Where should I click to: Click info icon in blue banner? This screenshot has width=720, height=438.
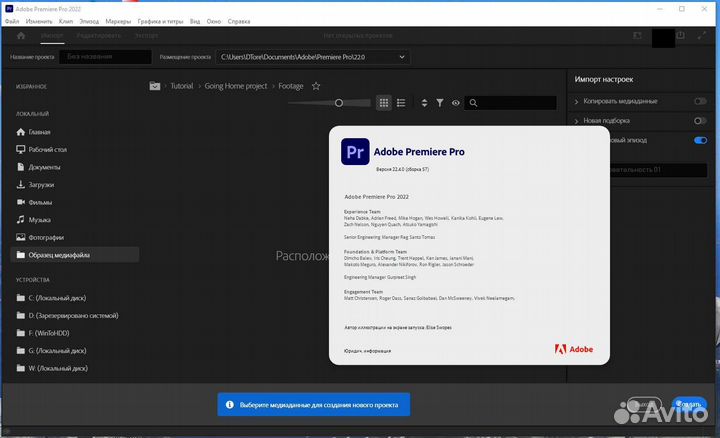(x=230, y=404)
